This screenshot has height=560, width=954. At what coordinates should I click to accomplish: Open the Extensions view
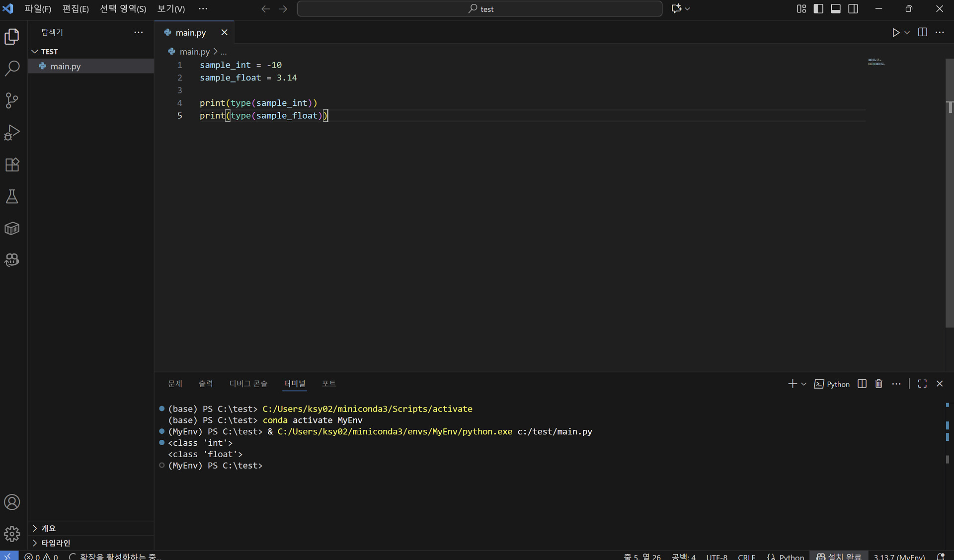pos(12,164)
